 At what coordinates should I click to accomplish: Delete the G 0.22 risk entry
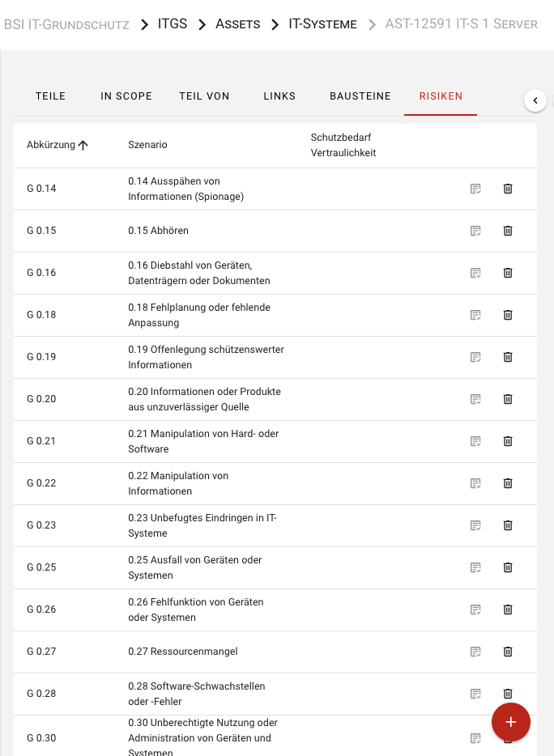pos(508,483)
